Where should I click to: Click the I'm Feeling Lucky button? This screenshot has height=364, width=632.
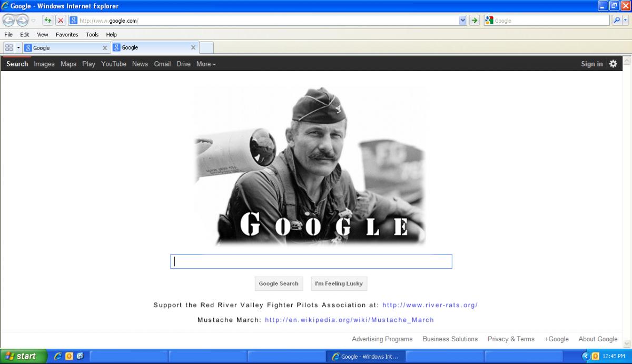click(339, 283)
